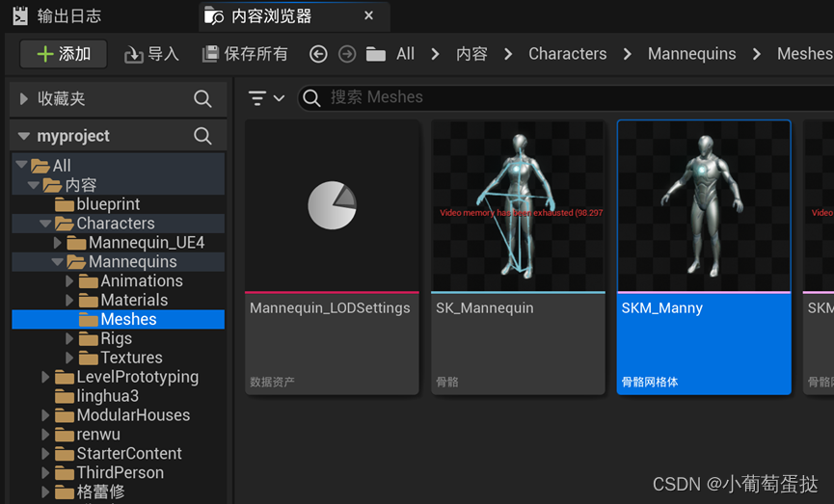Select the Meshes breadcrumb

[805, 54]
